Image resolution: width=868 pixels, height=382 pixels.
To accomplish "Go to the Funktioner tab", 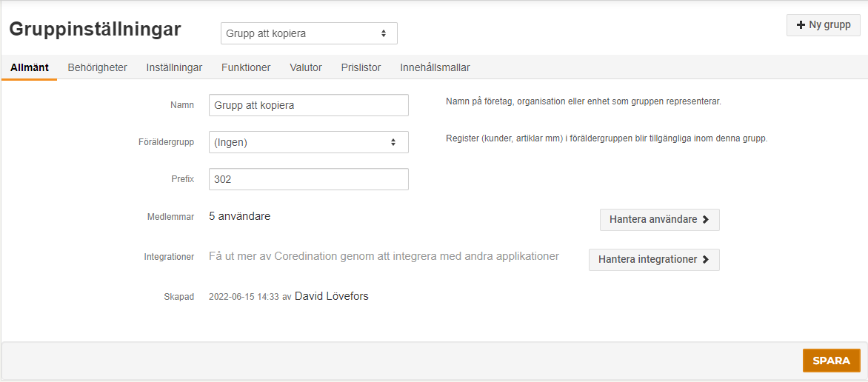I will click(246, 68).
